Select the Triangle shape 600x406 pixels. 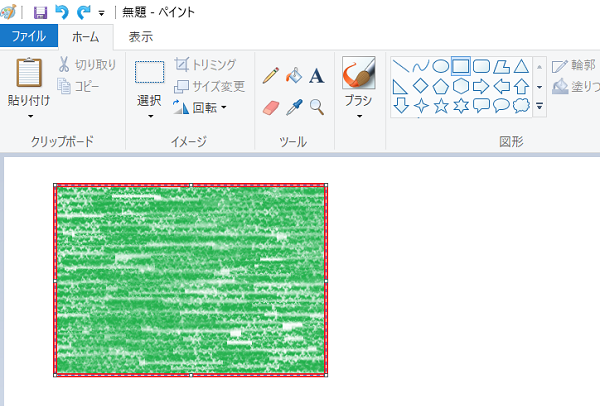[x=521, y=66]
